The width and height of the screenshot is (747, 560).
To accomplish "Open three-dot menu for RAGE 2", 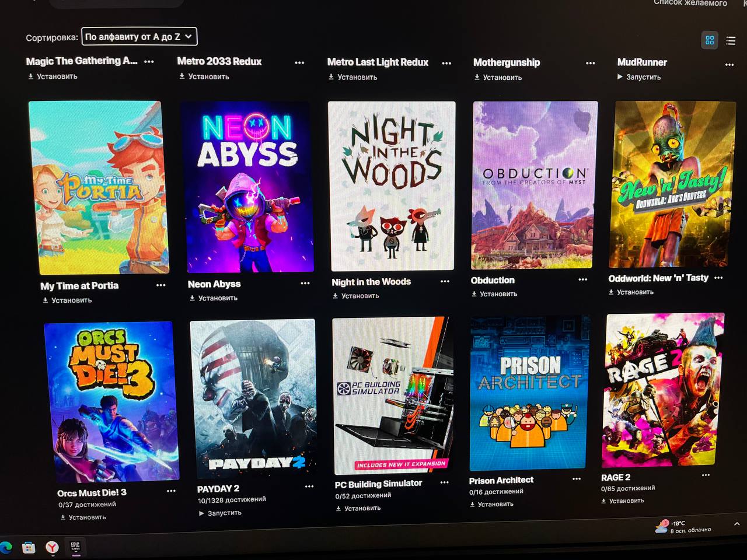I will [x=706, y=475].
